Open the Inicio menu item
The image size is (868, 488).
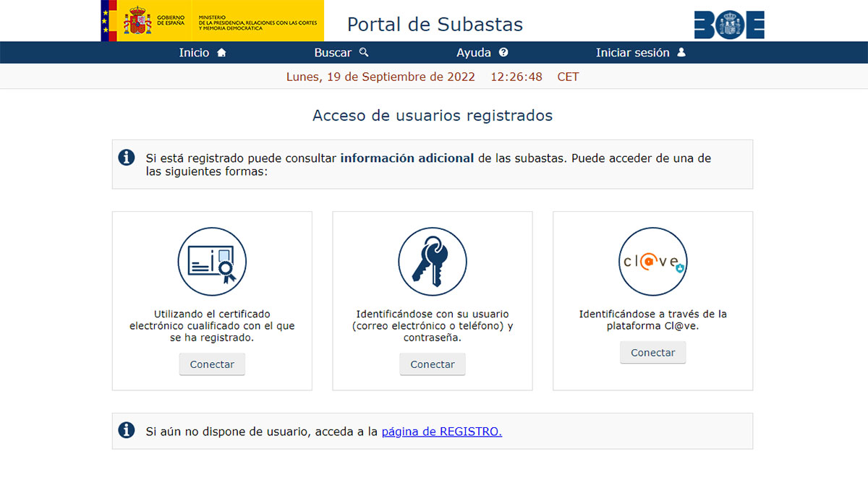[x=195, y=52]
